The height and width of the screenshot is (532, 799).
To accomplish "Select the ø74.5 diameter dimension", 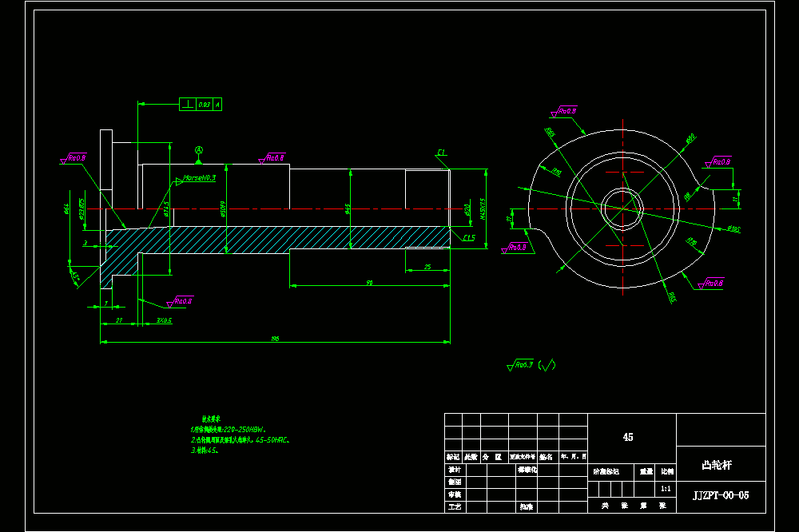I will tap(166, 209).
